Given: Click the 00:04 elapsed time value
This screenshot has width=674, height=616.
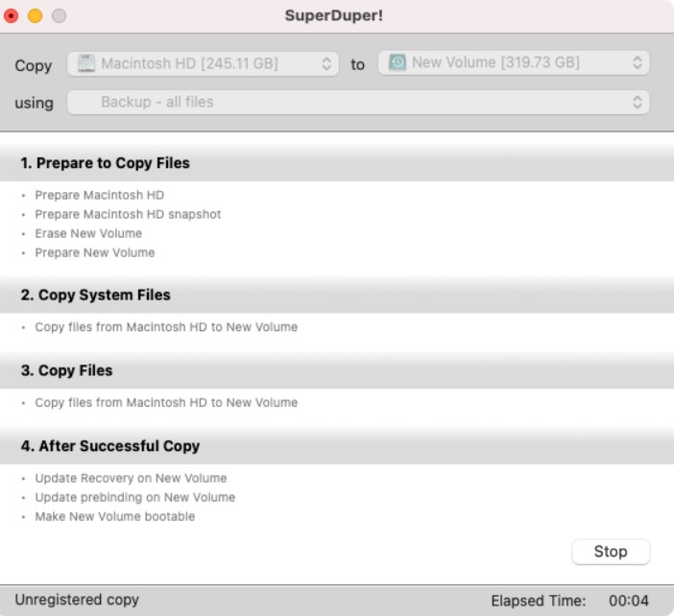Looking at the screenshot, I should coord(629,601).
